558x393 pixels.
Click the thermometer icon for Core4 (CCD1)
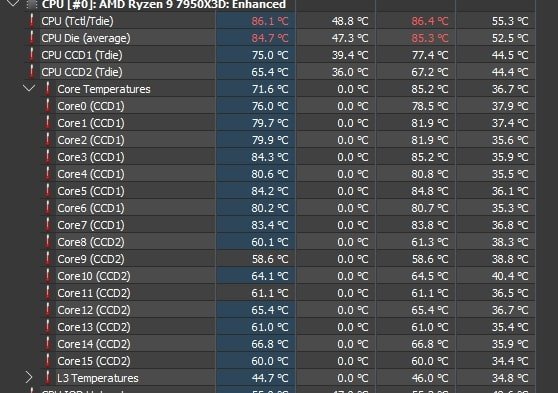click(47, 174)
